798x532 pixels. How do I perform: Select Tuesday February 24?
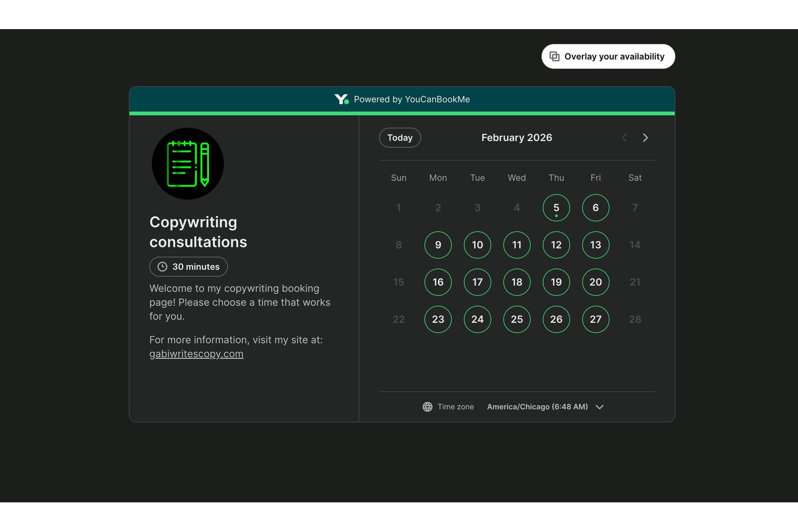click(x=478, y=319)
